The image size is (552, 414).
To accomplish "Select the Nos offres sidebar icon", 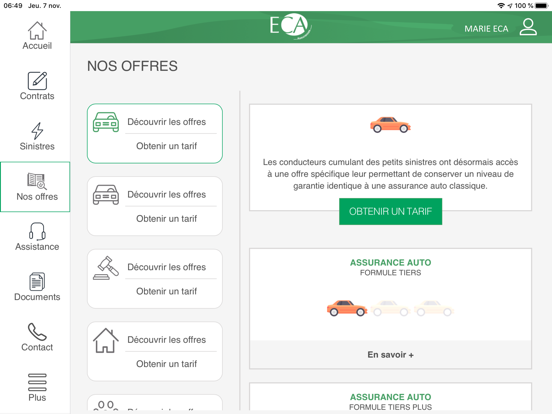I will [x=37, y=181].
